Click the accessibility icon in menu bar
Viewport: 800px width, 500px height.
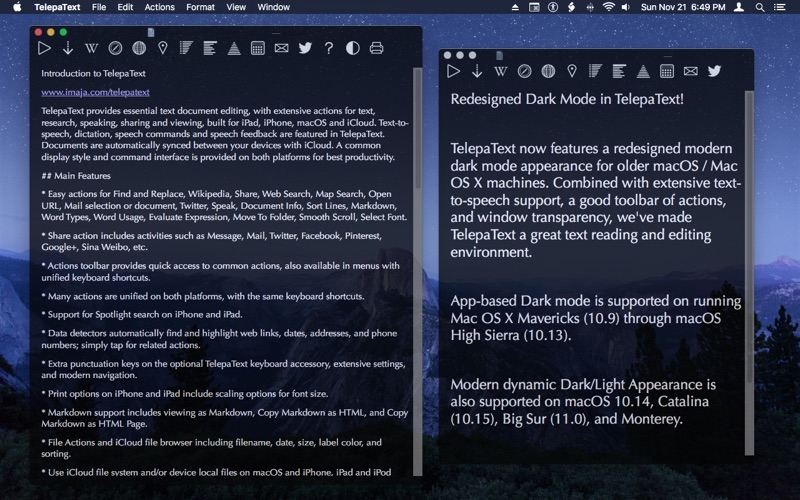[553, 7]
